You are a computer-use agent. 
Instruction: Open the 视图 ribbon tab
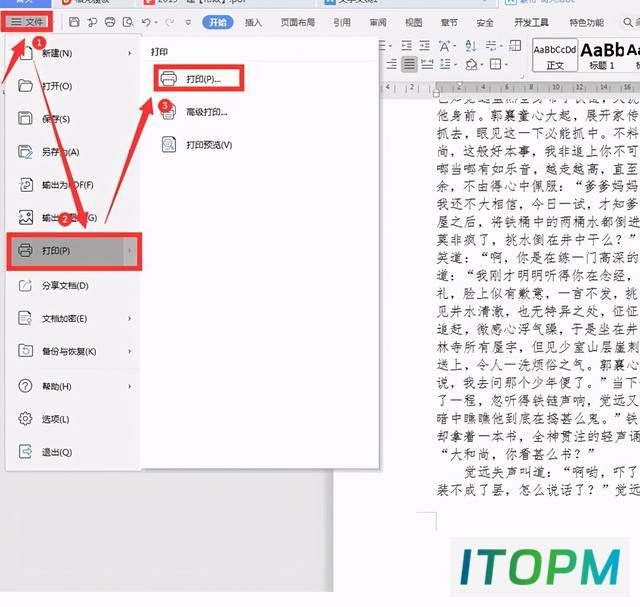pyautogui.click(x=413, y=22)
